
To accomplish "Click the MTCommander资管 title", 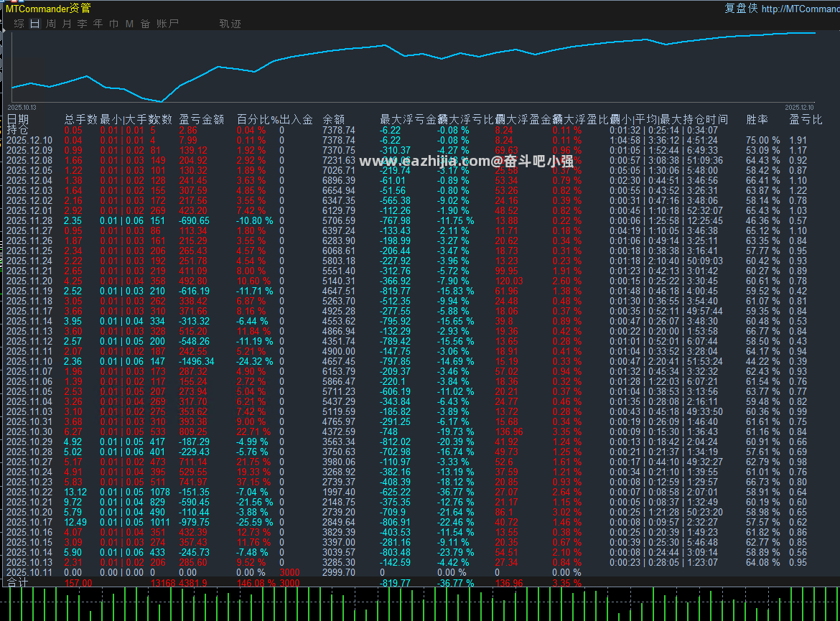I will click(x=48, y=8).
